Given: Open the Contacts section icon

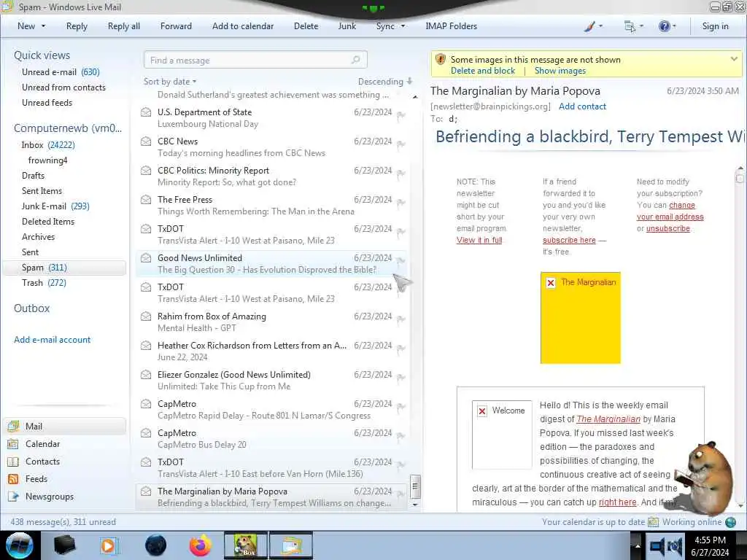Looking at the screenshot, I should pyautogui.click(x=13, y=462).
